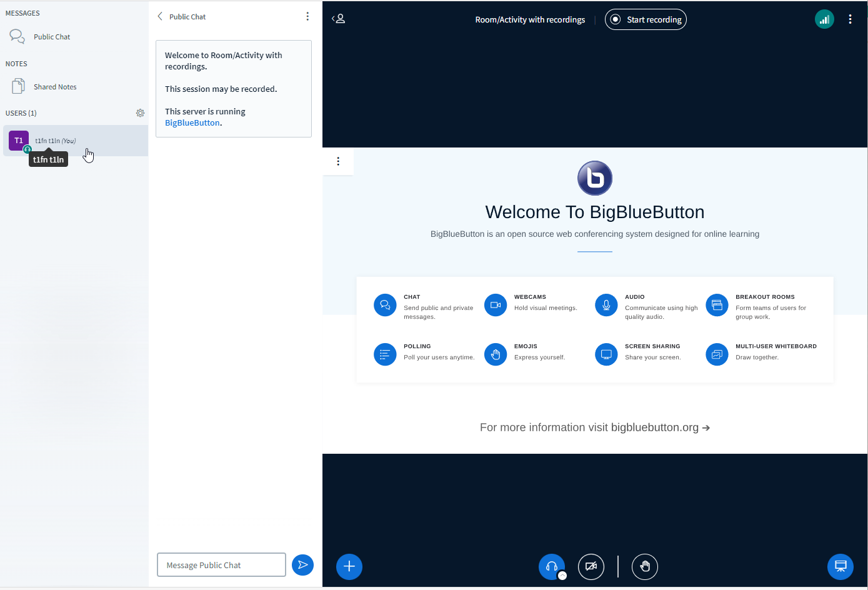Open the chat options three-dots menu
Viewport: 868px width, 590px height.
(x=307, y=16)
